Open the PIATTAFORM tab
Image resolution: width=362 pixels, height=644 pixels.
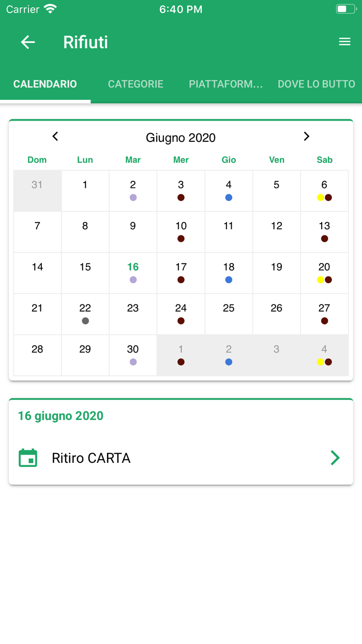tap(226, 84)
